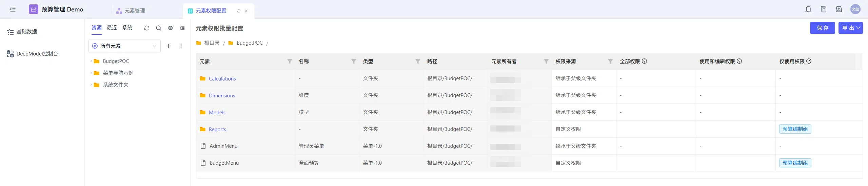Click the BudgetMenu element name
868x186 pixels.
pyautogui.click(x=224, y=163)
